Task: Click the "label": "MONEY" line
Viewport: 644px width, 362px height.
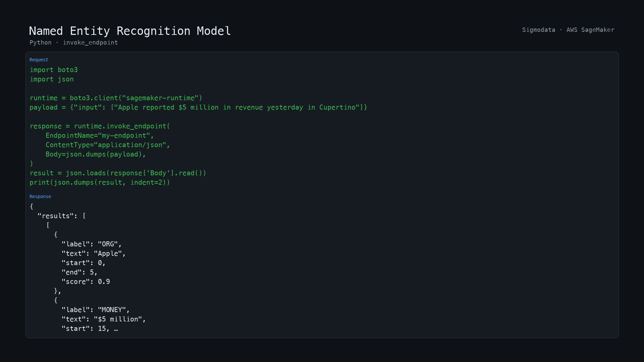Action: click(96, 310)
